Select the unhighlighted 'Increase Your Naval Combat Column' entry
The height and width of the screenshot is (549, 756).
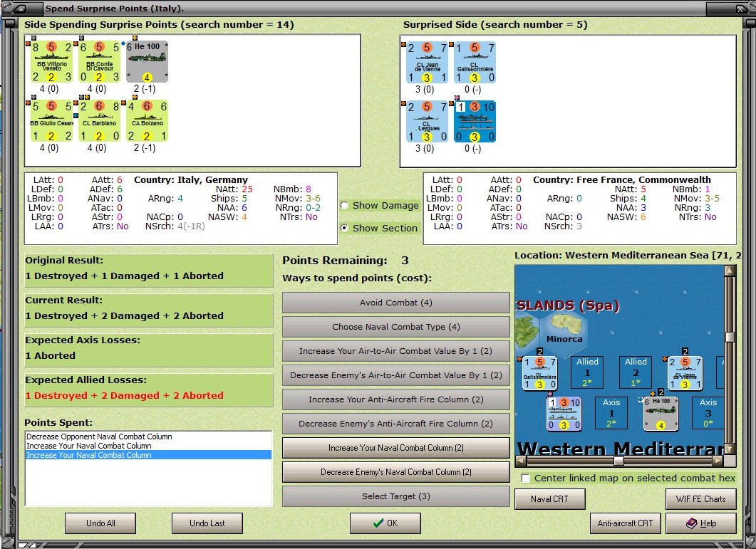tap(148, 446)
